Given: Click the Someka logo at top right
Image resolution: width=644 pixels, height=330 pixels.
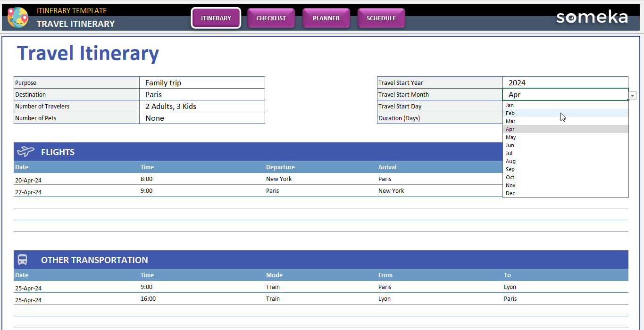Looking at the screenshot, I should click(x=592, y=17).
